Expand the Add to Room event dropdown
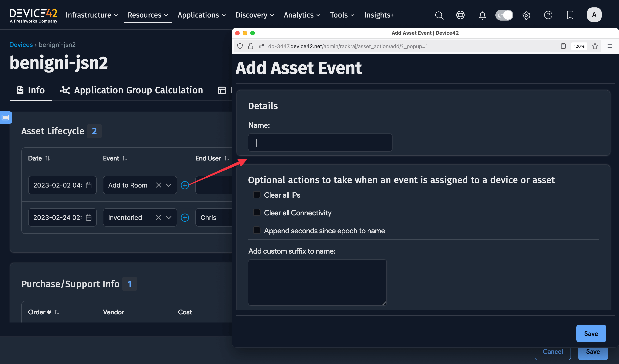The image size is (619, 364). tap(169, 185)
